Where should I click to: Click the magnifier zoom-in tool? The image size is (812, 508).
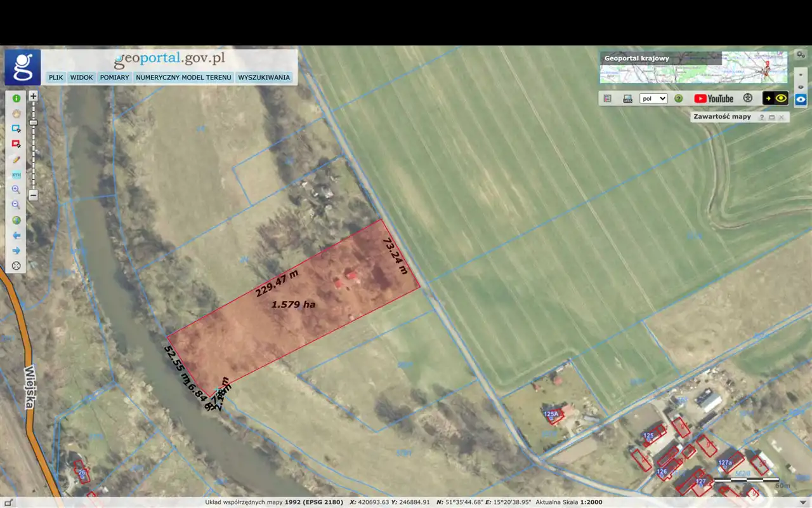16,190
